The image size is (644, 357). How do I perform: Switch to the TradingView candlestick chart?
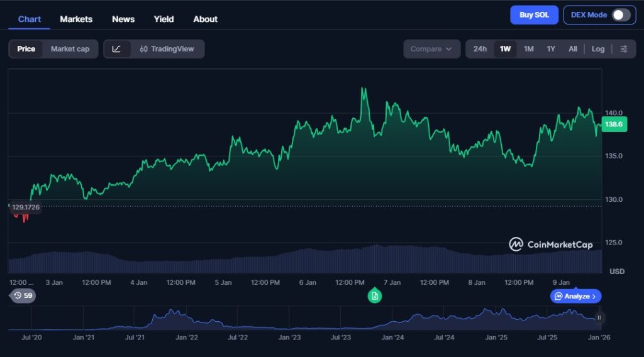coord(167,49)
